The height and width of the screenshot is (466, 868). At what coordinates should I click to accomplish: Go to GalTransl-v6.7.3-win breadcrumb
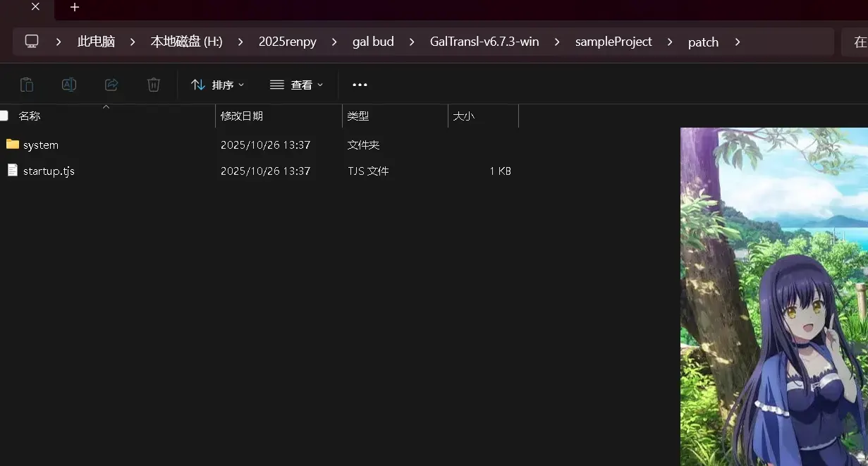(484, 42)
